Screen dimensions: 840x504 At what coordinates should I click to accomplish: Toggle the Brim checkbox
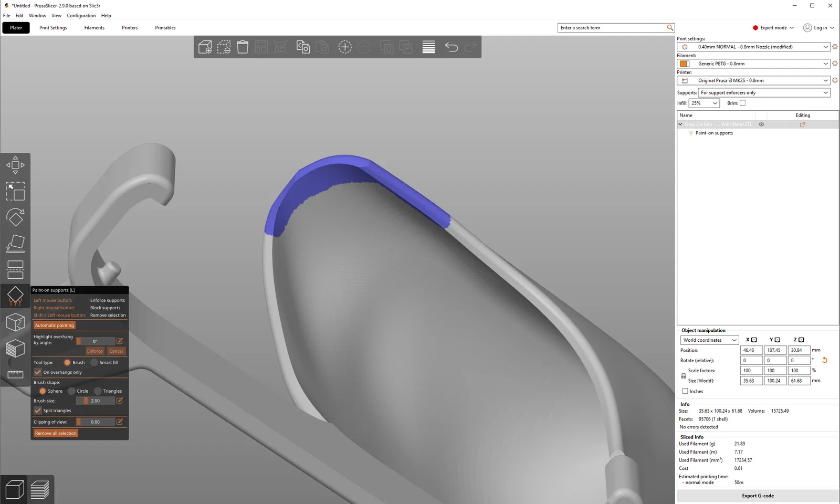[x=742, y=103]
